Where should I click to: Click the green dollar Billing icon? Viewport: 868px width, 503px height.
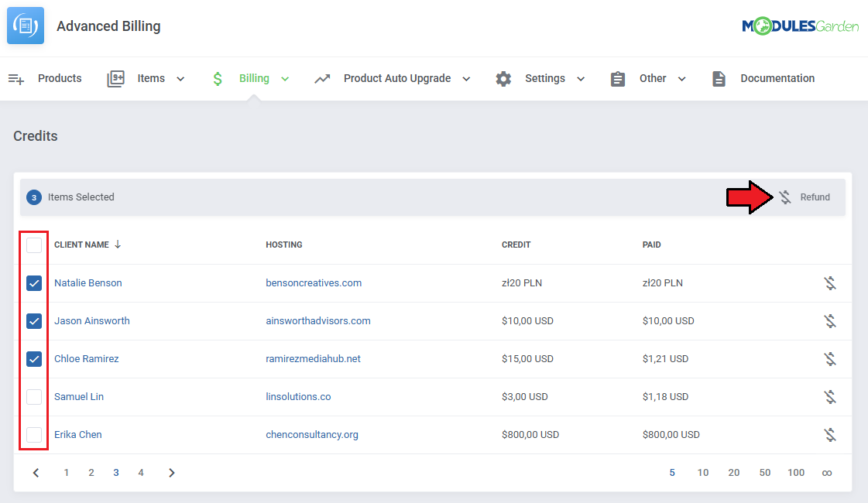coord(218,79)
